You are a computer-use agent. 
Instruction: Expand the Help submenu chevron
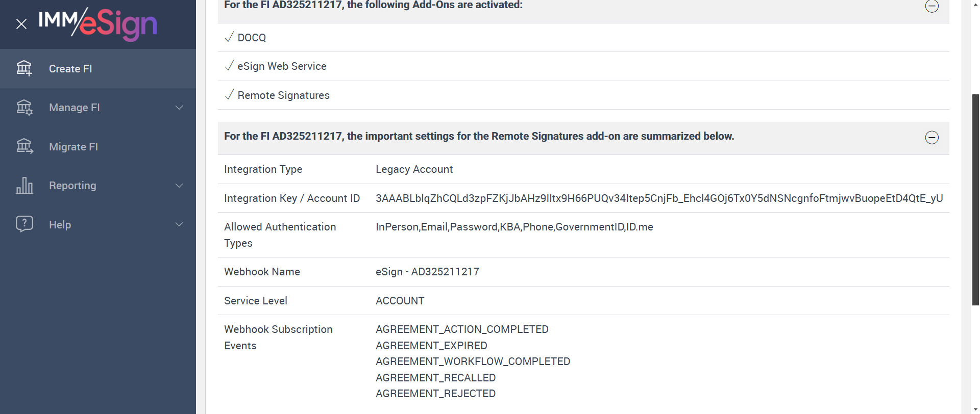[x=179, y=224]
